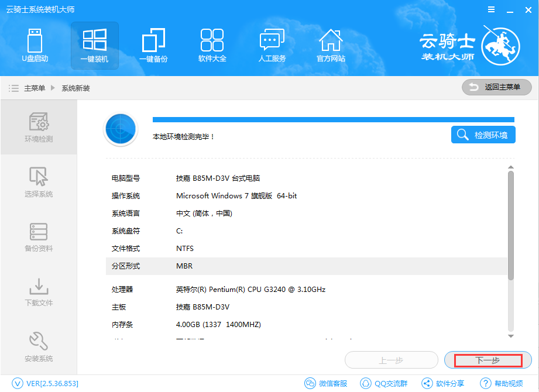Select the 环境检测 step in sidebar
Image resolution: width=539 pixels, height=392 pixels.
coord(38,127)
